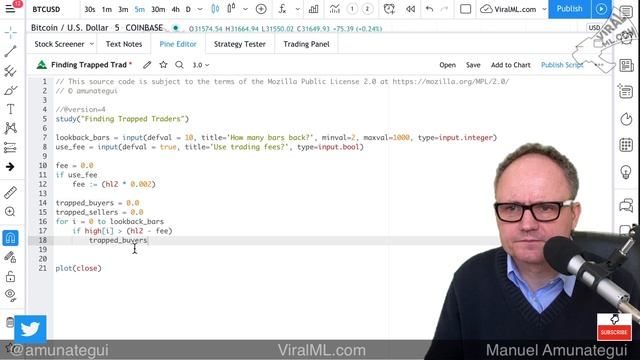Toggle magnet mode

[x=10, y=238]
